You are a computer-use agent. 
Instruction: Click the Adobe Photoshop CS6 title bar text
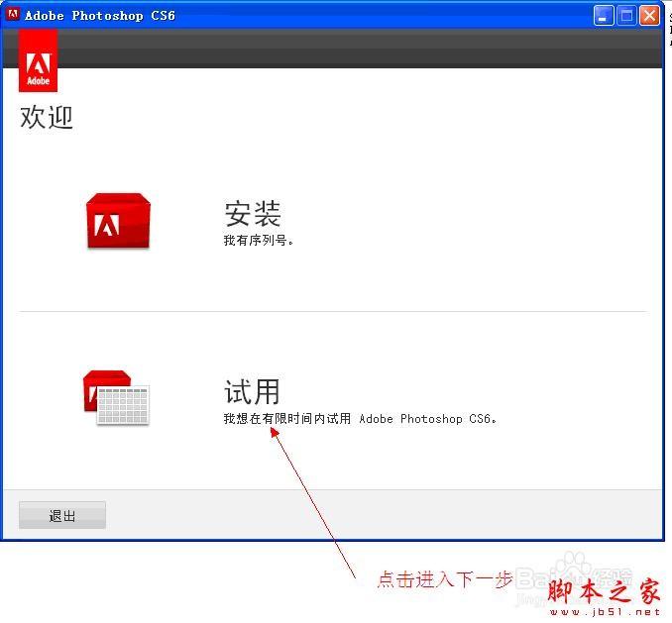[100, 16]
